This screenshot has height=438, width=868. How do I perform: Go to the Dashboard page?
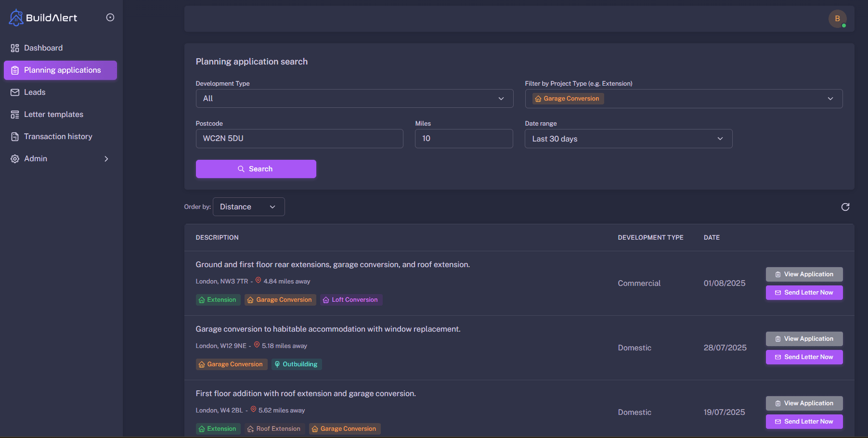pos(43,48)
